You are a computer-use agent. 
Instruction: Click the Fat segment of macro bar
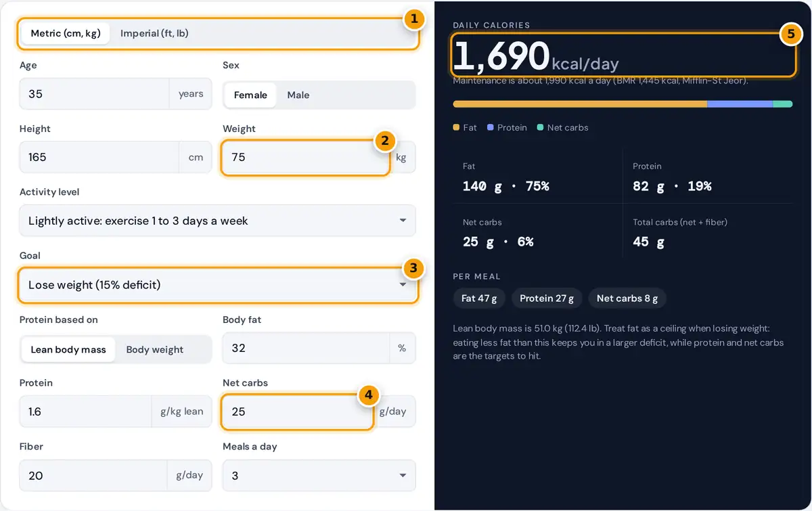point(580,104)
